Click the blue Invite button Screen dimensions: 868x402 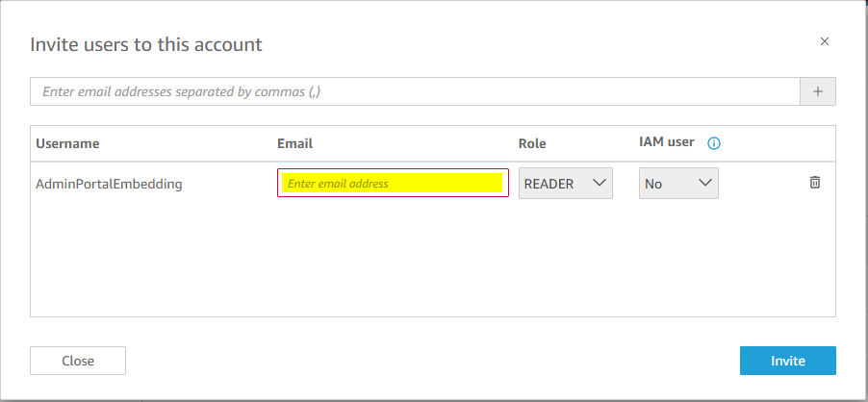(788, 361)
